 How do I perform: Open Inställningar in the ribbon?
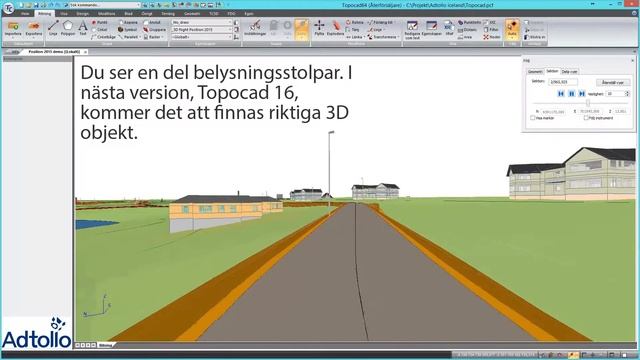[x=255, y=29]
